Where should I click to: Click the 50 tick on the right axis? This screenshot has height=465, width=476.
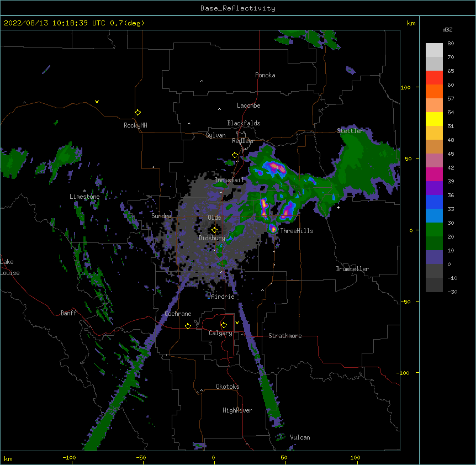[408, 158]
